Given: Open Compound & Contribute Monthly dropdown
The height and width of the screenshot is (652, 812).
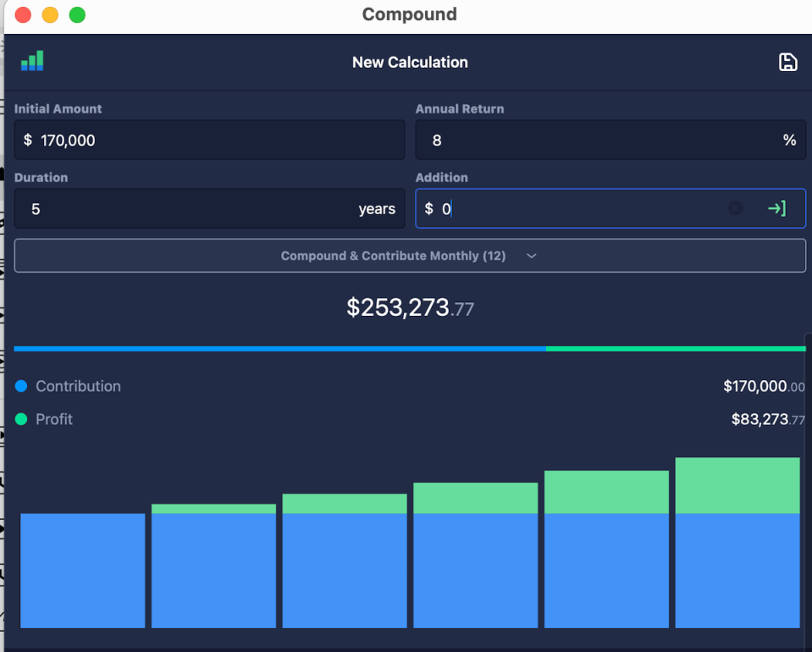Looking at the screenshot, I should 410,256.
